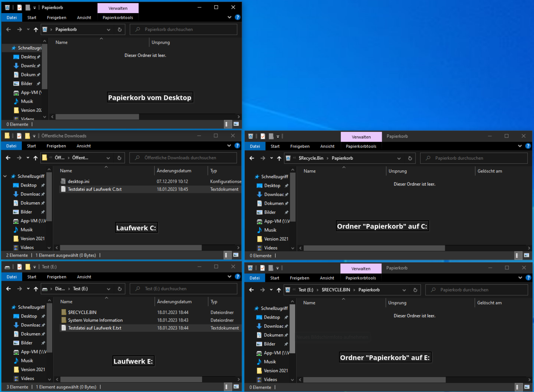This screenshot has height=392, width=534.
Task: Sort by Name column in $RECYCLE.BIN E: window
Action: [309, 303]
